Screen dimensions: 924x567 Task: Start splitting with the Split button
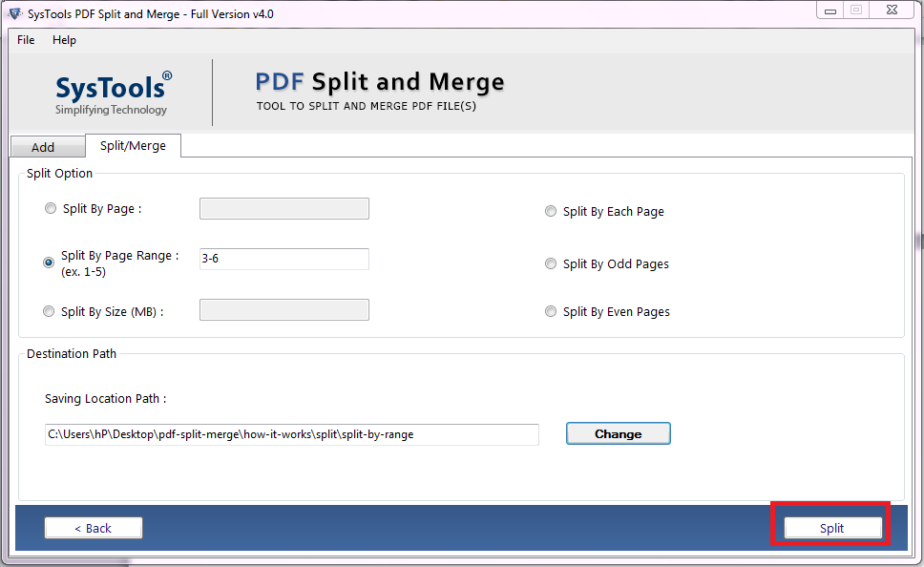tap(832, 528)
